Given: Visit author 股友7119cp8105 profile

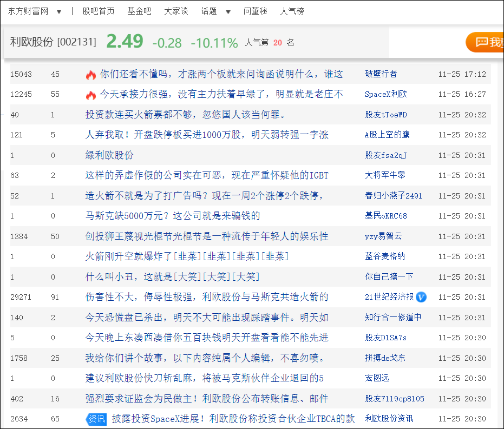Looking at the screenshot, I should (395, 399).
